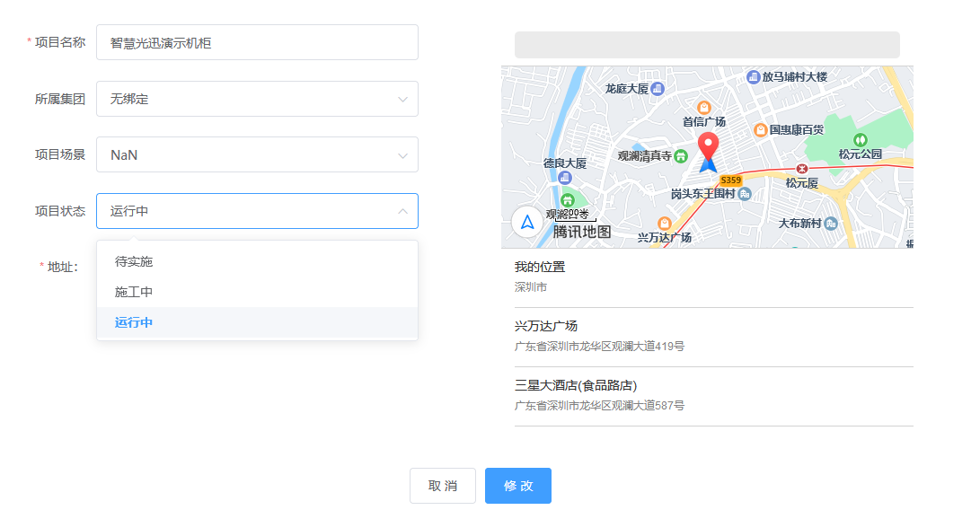The image size is (980, 510).
Task: Click the 项目名称 text input
Action: (257, 42)
